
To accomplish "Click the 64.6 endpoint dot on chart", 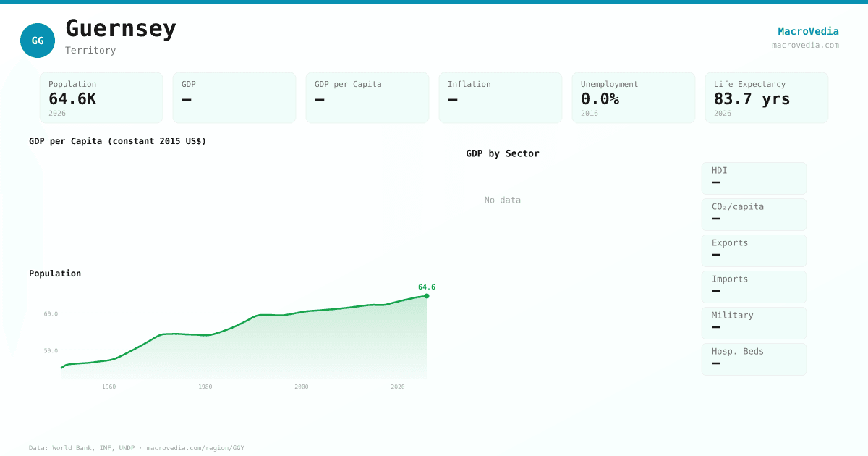I will click(427, 296).
